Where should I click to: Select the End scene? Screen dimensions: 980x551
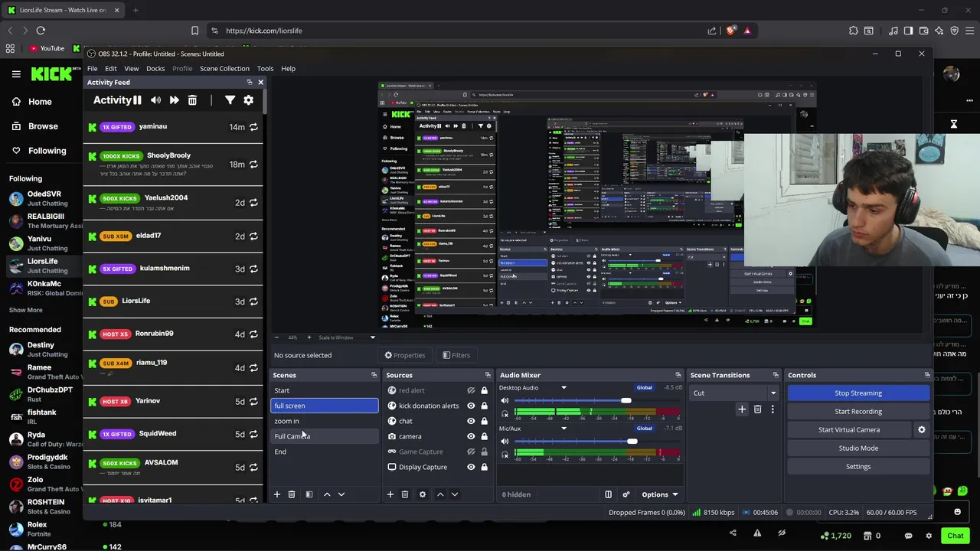[x=325, y=452]
